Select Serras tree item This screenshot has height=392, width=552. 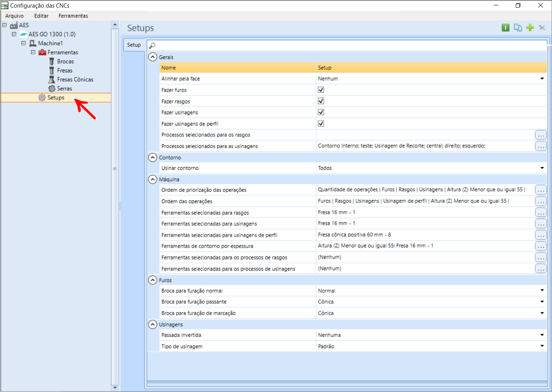coord(64,88)
